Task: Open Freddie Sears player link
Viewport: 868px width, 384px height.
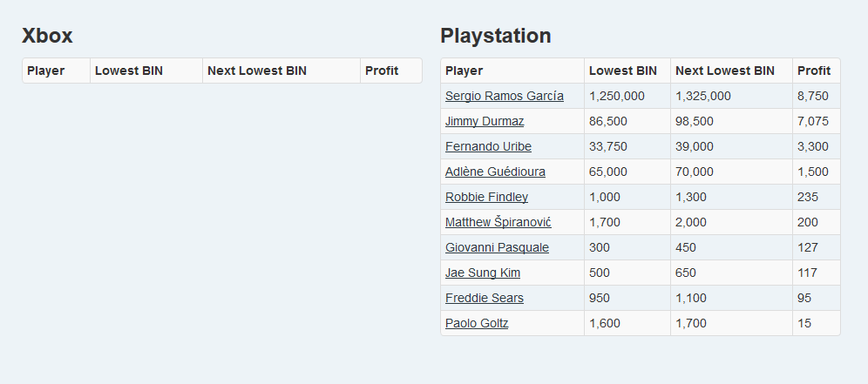Action: pyautogui.click(x=485, y=298)
